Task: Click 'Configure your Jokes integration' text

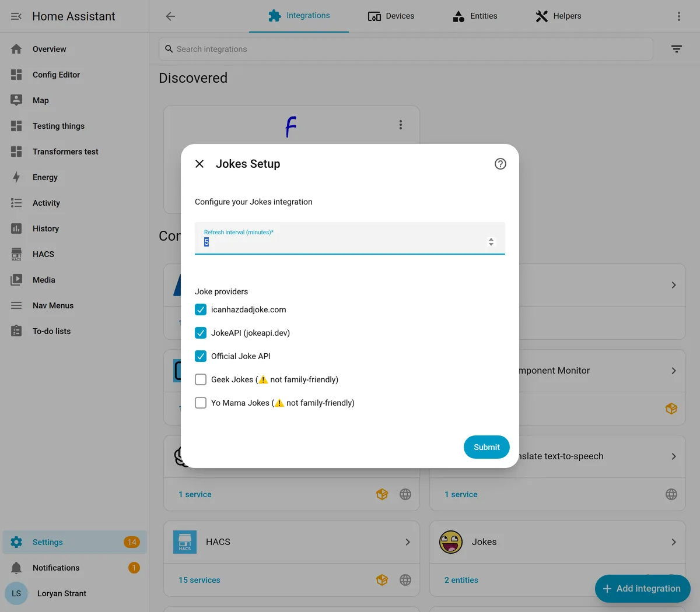Action: pos(254,202)
